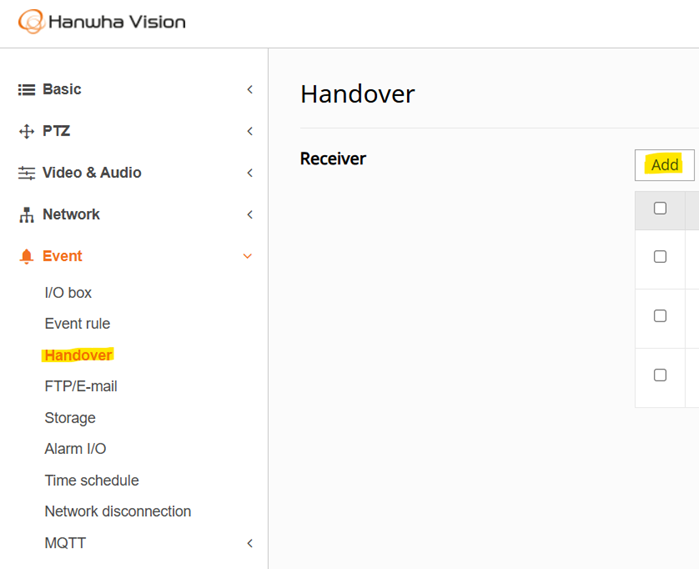Select the third receiver row checkbox
Viewport: 699px width, 569px height.
click(x=660, y=375)
